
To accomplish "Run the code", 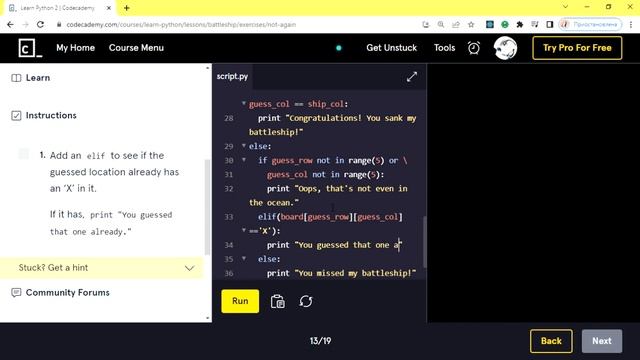I will pos(240,301).
